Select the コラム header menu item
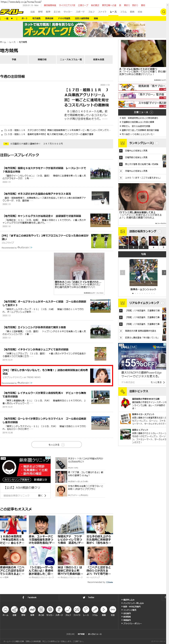Screen dimensions: 169x644 [x=123, y=12]
